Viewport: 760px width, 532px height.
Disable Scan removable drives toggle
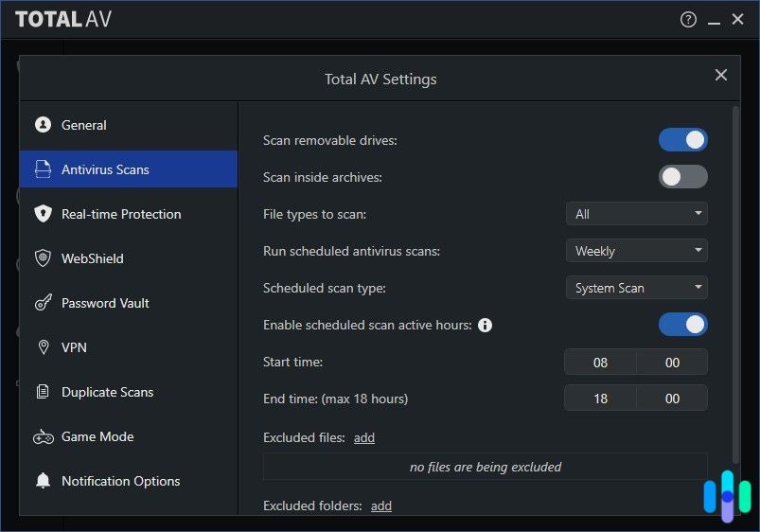tap(683, 140)
